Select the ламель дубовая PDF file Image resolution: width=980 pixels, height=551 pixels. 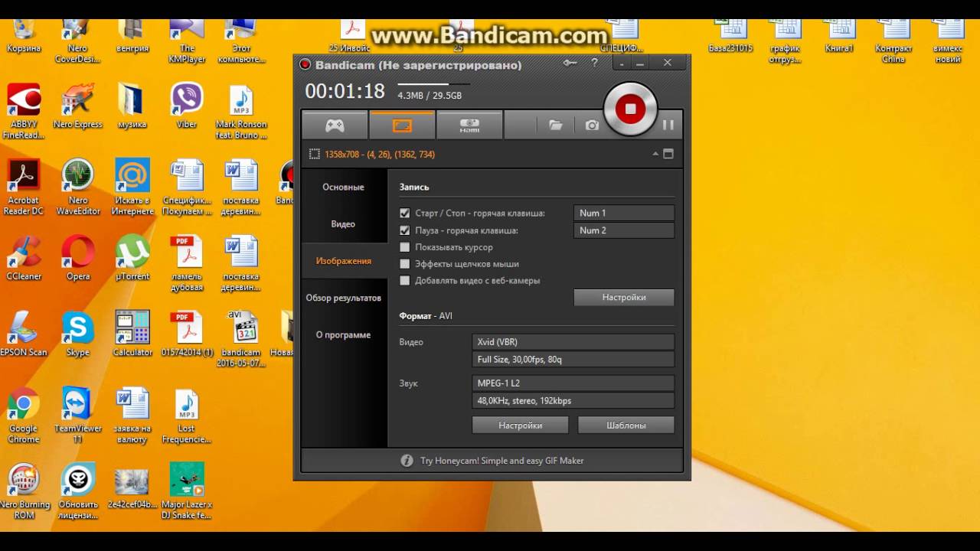pos(187,264)
